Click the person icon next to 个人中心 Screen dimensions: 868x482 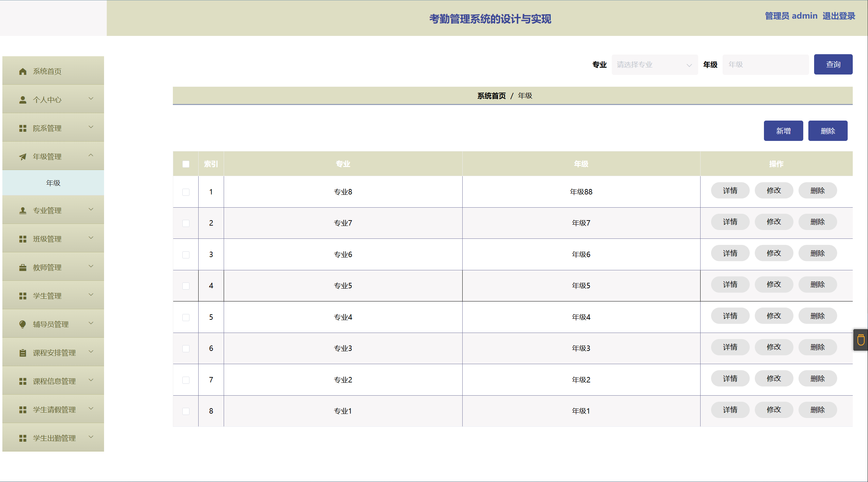pyautogui.click(x=23, y=100)
